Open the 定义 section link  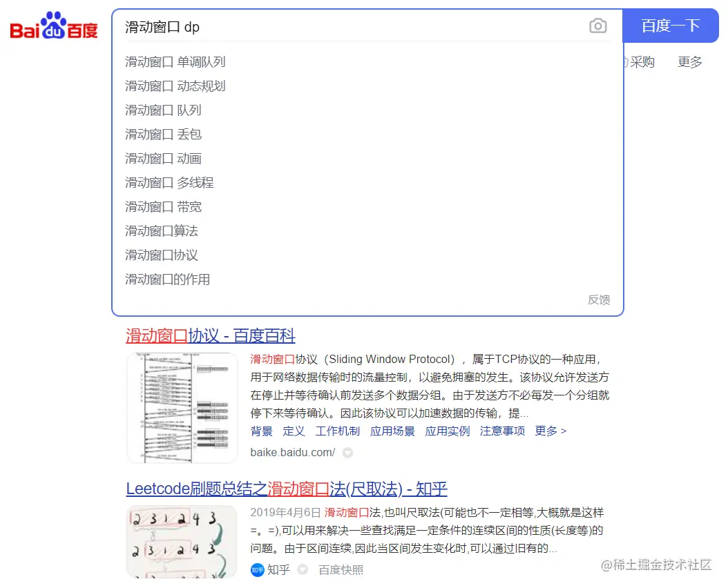294,431
